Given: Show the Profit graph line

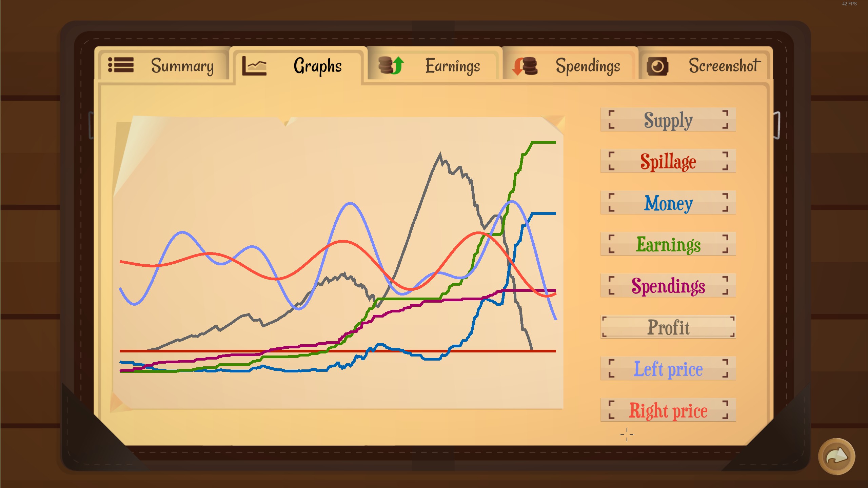Looking at the screenshot, I should pos(668,327).
